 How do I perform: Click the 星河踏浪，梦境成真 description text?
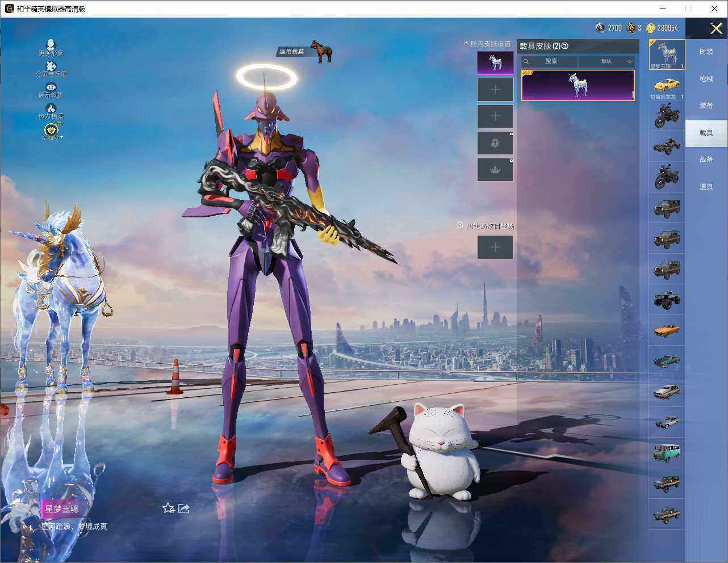74,526
